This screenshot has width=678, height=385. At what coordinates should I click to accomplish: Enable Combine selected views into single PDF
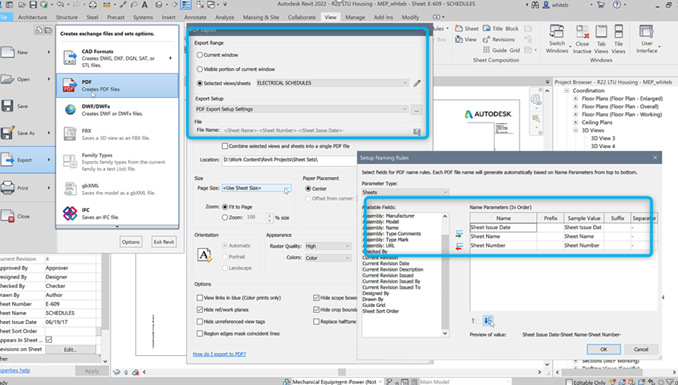[x=225, y=146]
